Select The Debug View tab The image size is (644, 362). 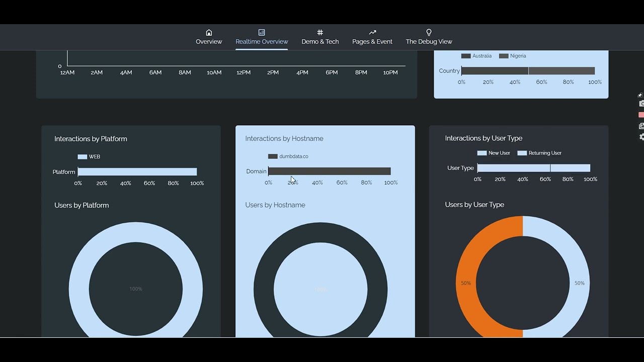coord(429,37)
